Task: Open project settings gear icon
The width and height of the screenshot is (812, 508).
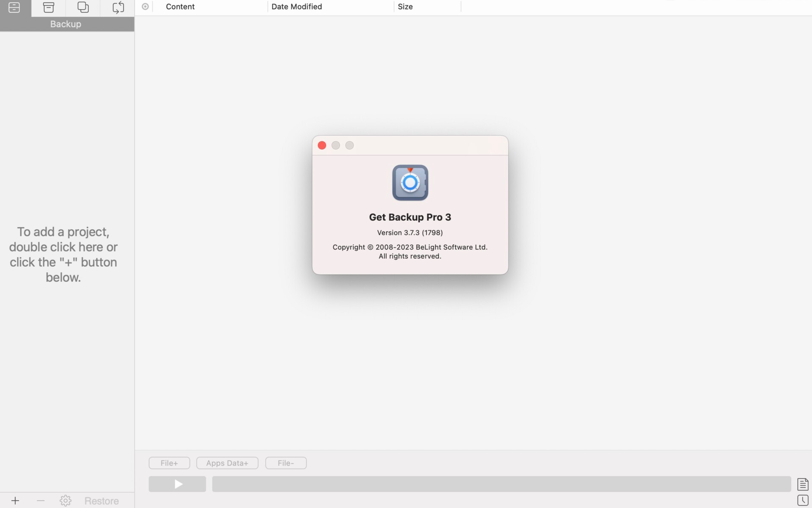Action: point(66,501)
